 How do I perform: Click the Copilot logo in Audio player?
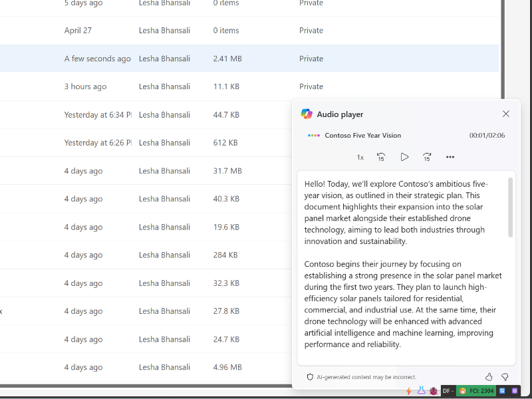(x=307, y=114)
